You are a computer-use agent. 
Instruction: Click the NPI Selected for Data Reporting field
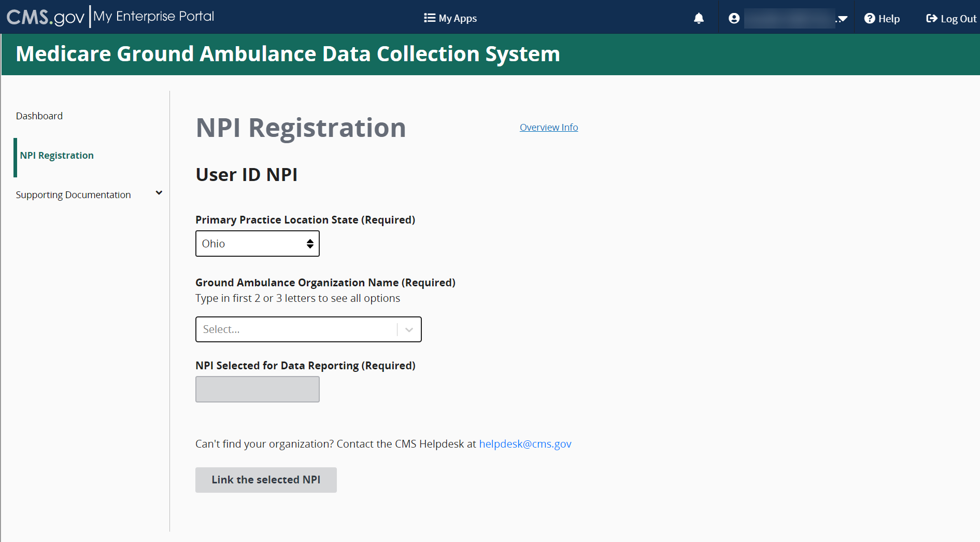[x=257, y=389]
